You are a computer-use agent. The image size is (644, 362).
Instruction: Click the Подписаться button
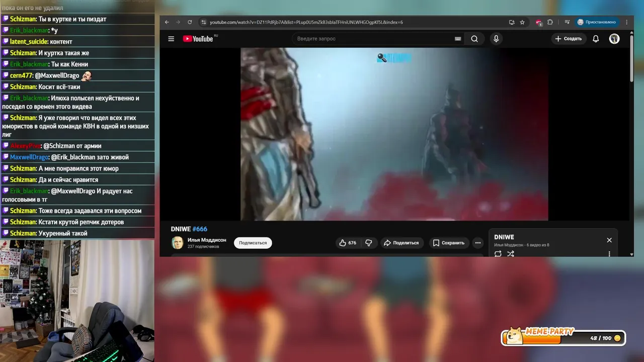(253, 243)
